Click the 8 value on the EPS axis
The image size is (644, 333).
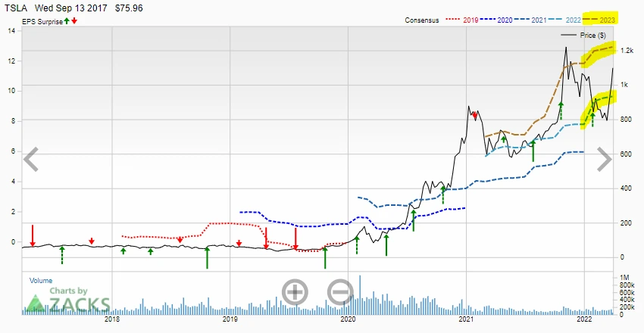tap(14, 121)
